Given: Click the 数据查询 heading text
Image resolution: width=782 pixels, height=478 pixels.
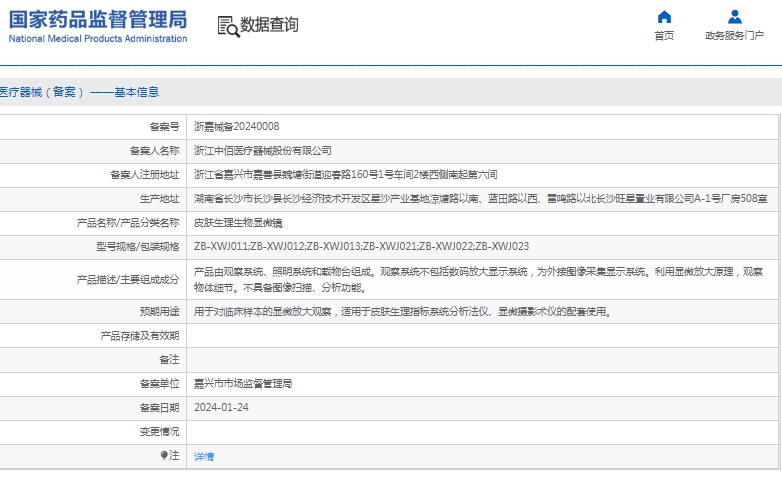Looking at the screenshot, I should pos(269,24).
